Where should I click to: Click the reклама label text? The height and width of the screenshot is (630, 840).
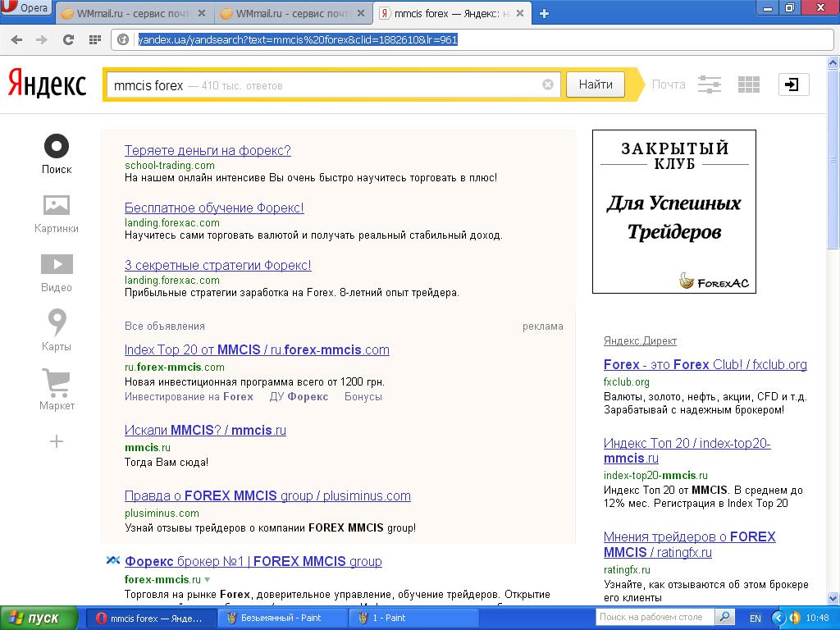(543, 326)
